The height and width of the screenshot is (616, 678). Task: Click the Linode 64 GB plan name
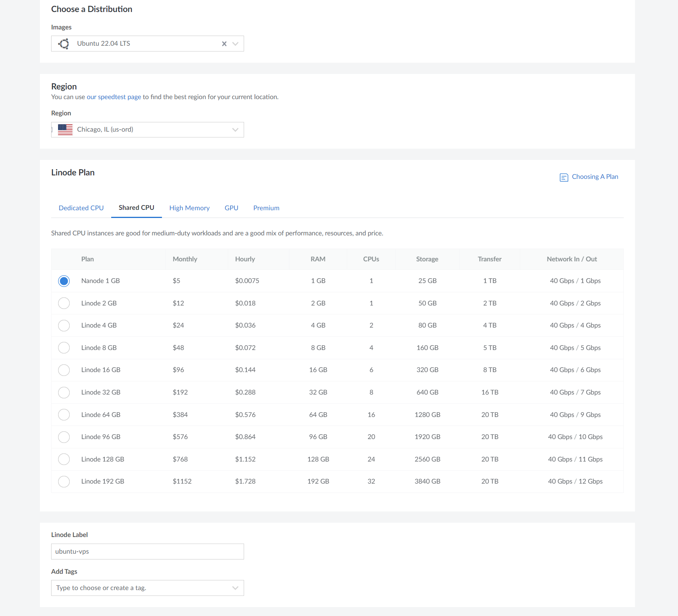tap(101, 415)
